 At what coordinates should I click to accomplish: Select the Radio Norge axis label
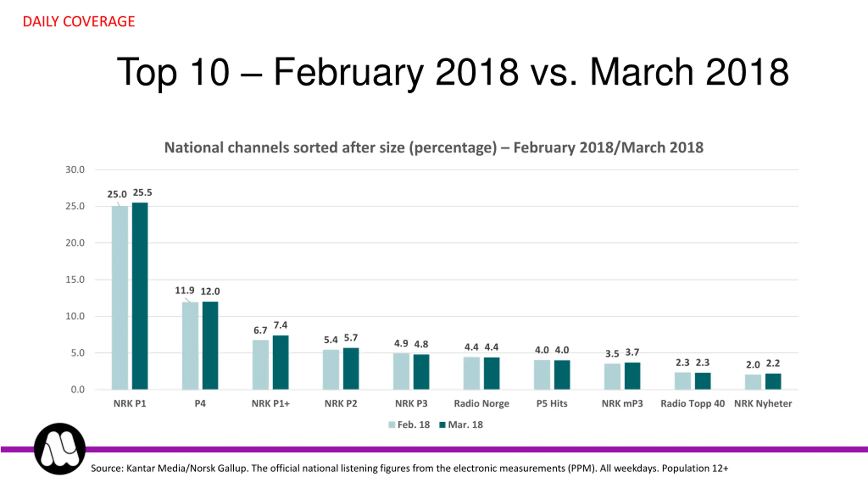[x=481, y=404]
